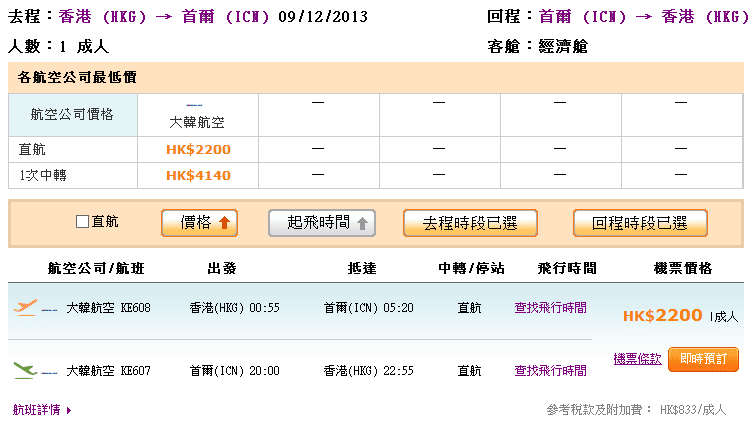
Task: Select the HK$2200 price in the 直航 table row
Action: coord(198,149)
